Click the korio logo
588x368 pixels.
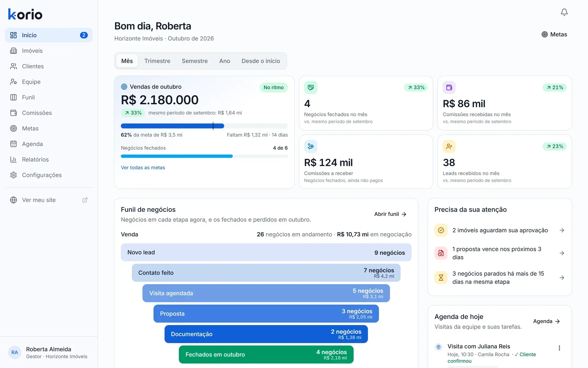point(25,14)
